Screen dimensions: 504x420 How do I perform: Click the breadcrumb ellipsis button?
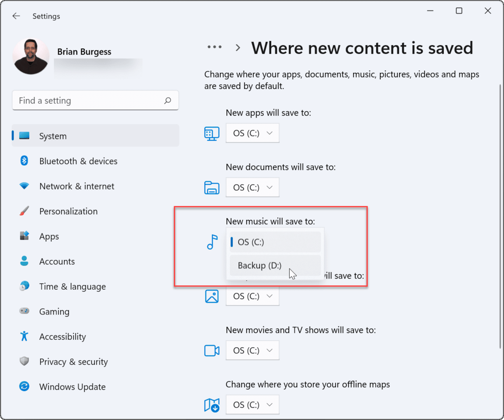click(215, 47)
